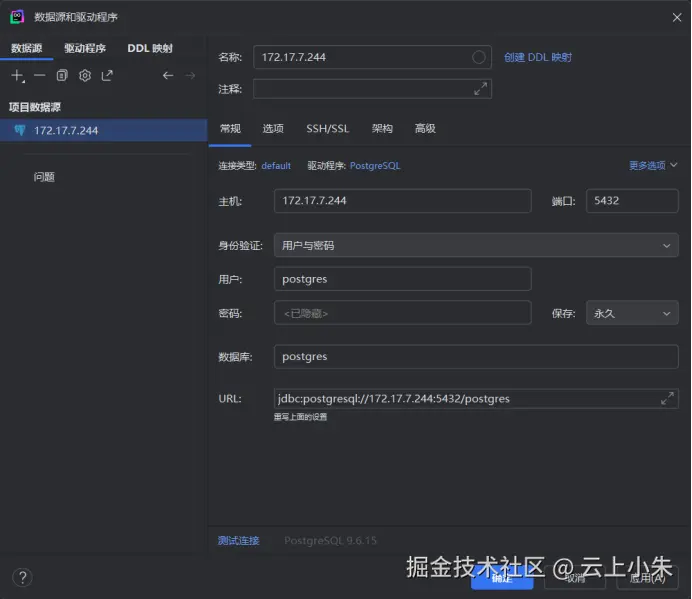Image resolution: width=692 pixels, height=599 pixels.
Task: Click the 重写上面的设置 hint text
Action: tap(300, 417)
